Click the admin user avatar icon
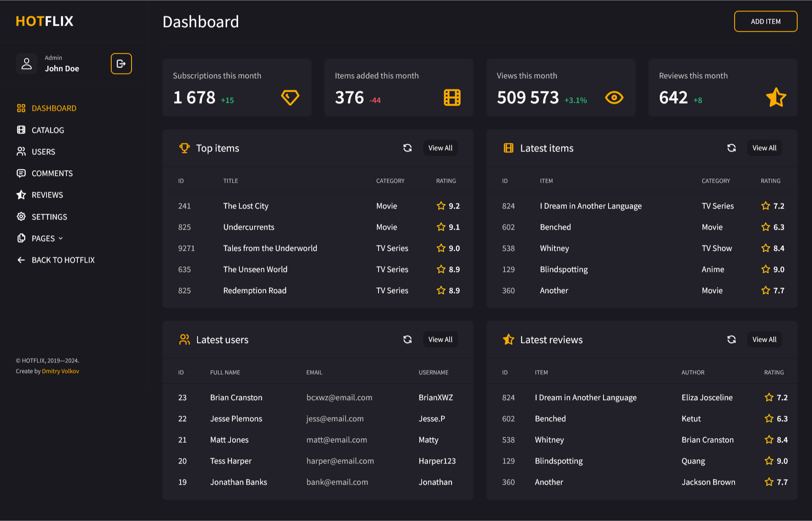This screenshot has height=521, width=812. pos(27,64)
